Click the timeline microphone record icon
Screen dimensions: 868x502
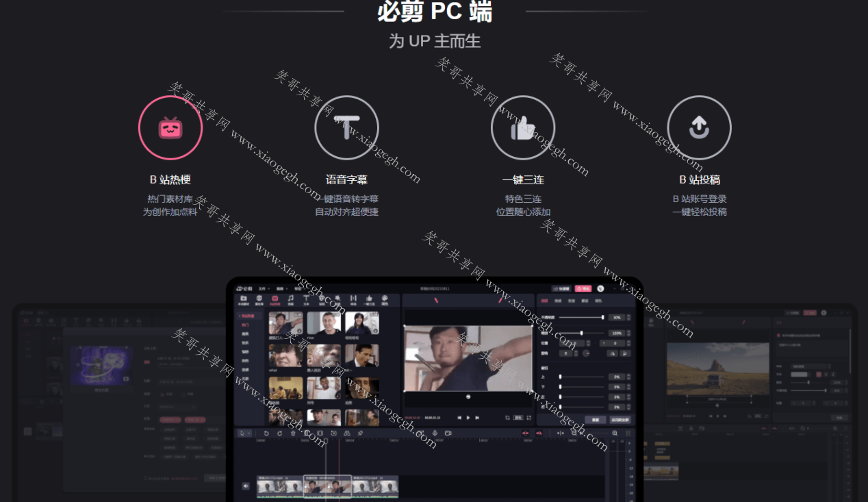click(x=434, y=433)
